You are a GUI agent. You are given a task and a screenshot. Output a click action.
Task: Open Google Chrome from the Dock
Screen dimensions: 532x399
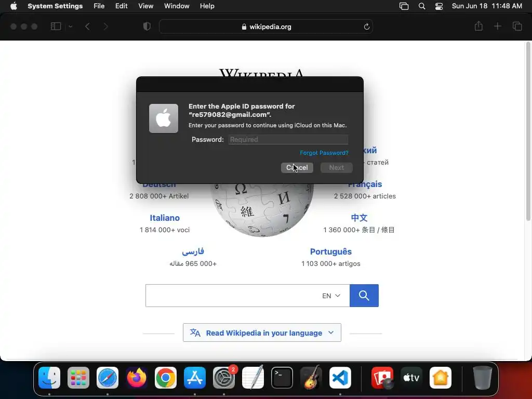coord(166,378)
